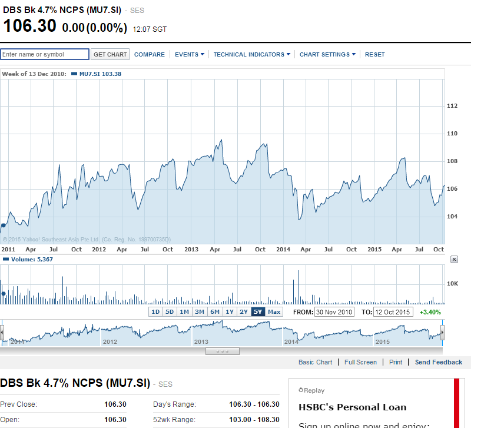Click the TO date field
This screenshot has height=428, width=504.
394,312
